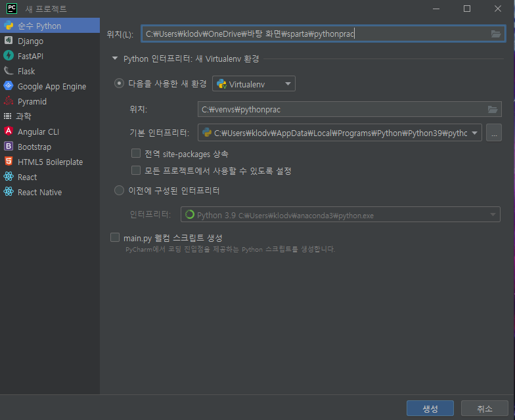This screenshot has height=420, width=515.
Task: Click the ... browse button for base interpreter
Action: tap(494, 133)
